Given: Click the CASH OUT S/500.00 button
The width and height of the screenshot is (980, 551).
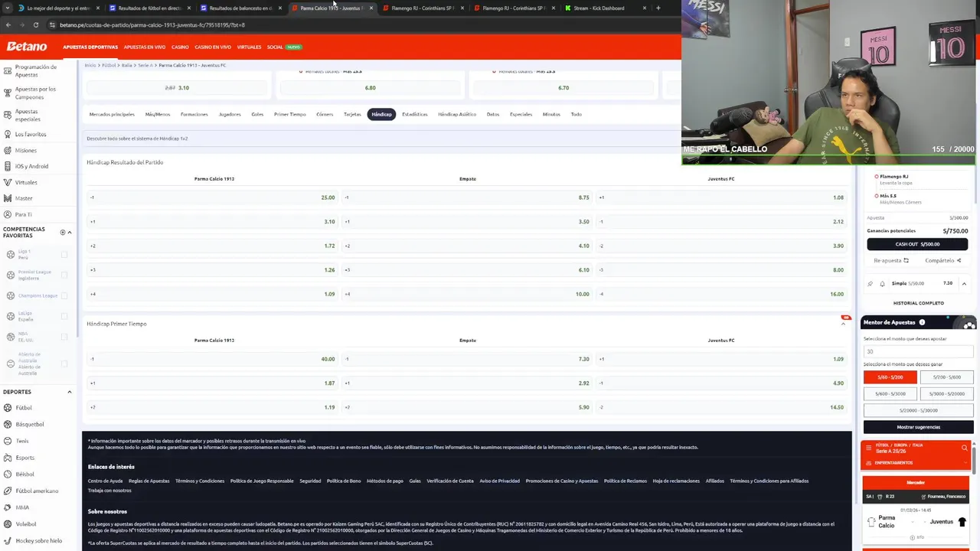Looking at the screenshot, I should (x=917, y=244).
